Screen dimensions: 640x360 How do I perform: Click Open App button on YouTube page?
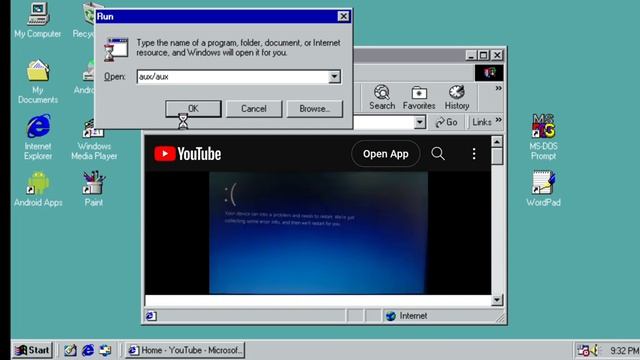385,154
